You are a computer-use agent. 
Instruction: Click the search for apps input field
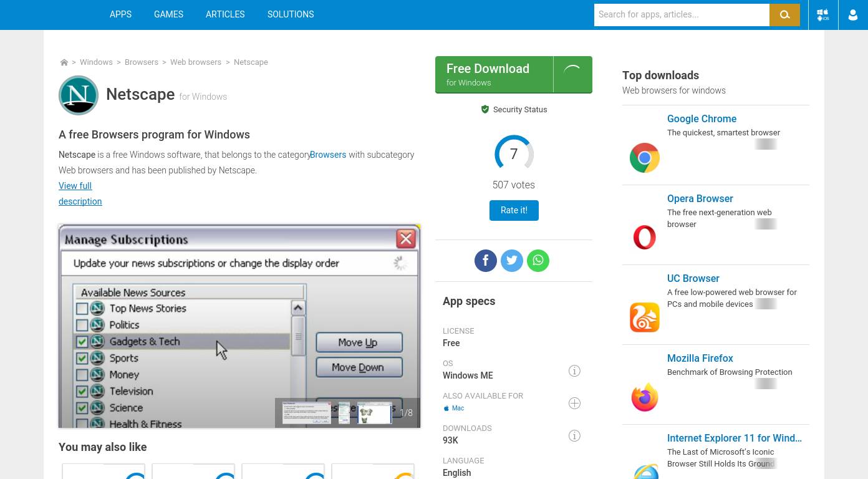(682, 15)
